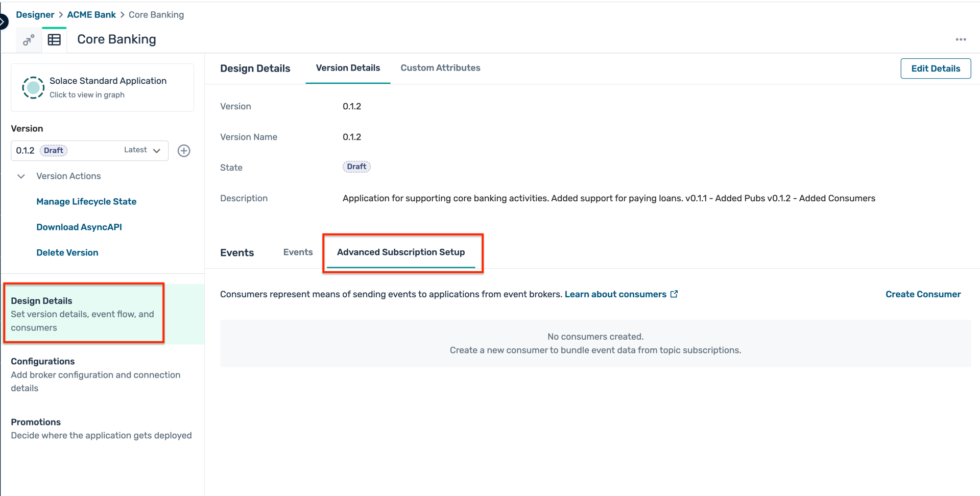Open the Latest version dropdown
Viewport: 980px width, 496px height.
coord(142,150)
